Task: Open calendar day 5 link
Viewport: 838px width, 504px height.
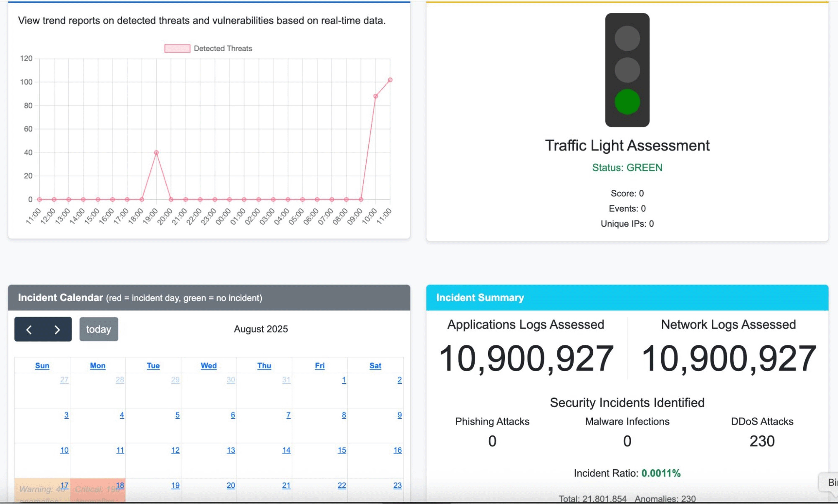Action: point(177,415)
